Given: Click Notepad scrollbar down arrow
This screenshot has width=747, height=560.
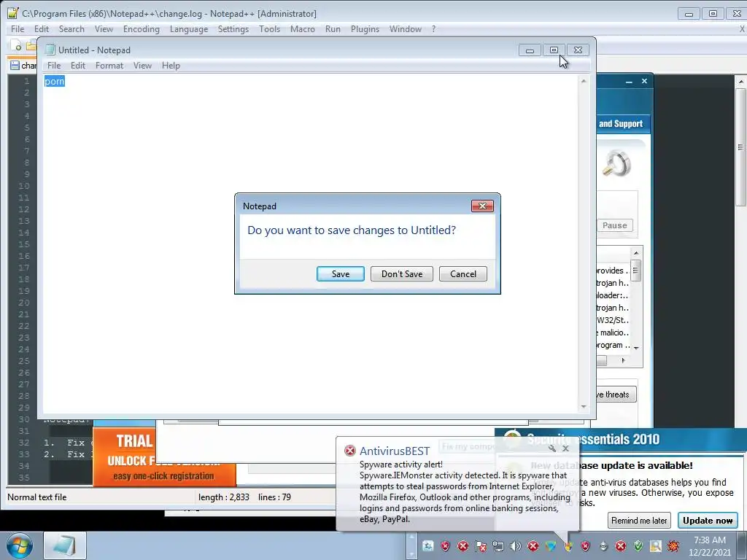Looking at the screenshot, I should [583, 407].
